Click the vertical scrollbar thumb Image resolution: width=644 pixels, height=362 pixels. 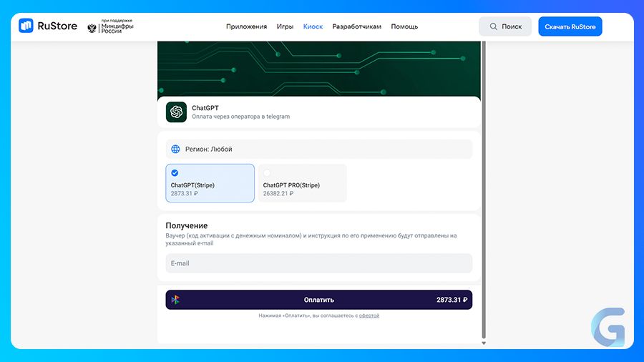point(484,190)
